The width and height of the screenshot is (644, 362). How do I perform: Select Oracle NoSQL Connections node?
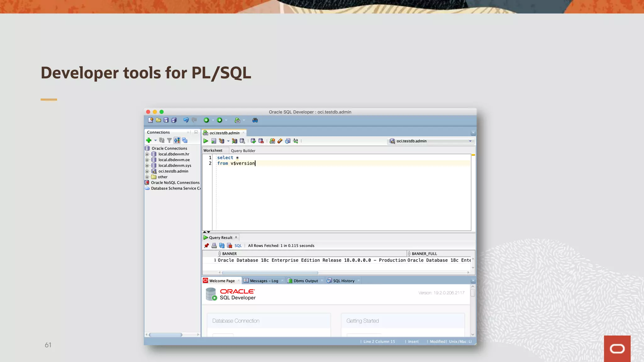(x=172, y=183)
